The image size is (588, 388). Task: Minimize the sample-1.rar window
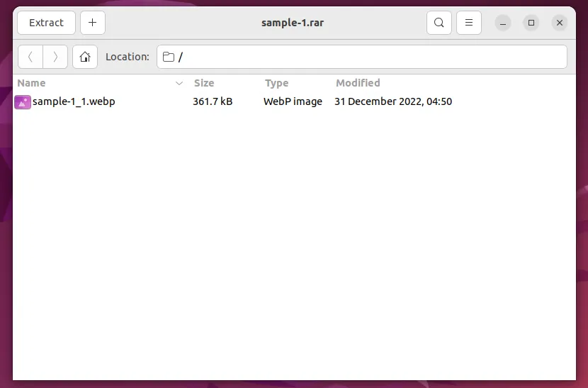[x=502, y=23]
